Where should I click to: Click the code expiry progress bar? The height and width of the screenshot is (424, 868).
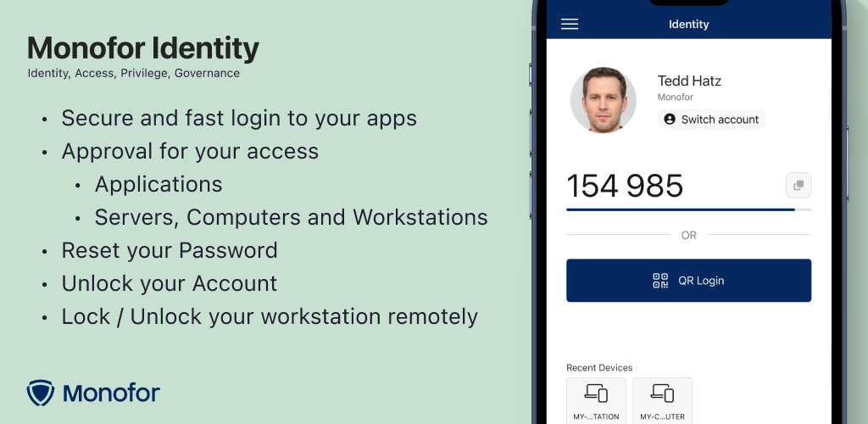coord(688,209)
